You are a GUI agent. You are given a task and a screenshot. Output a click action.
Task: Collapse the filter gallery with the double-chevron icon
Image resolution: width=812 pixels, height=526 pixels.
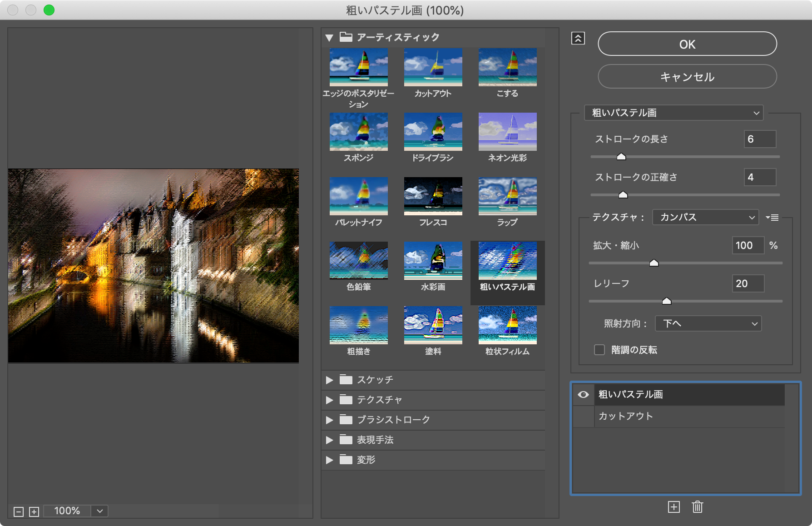coord(578,39)
